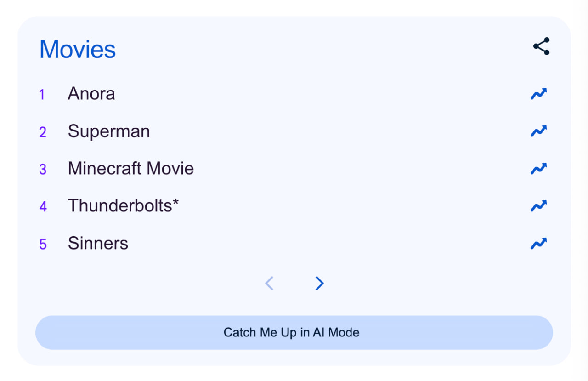Viewport: 588px width, 381px height.
Task: Open the Movies heading link
Action: tap(78, 49)
